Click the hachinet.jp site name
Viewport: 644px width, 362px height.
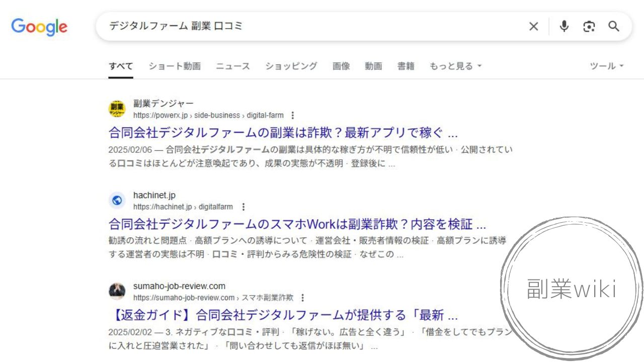[x=154, y=195]
